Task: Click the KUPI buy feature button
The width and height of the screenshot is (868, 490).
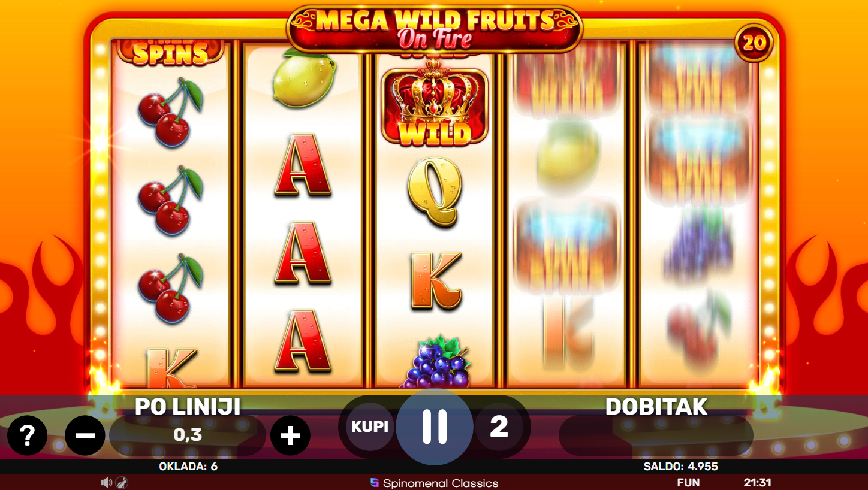Action: pyautogui.click(x=370, y=427)
